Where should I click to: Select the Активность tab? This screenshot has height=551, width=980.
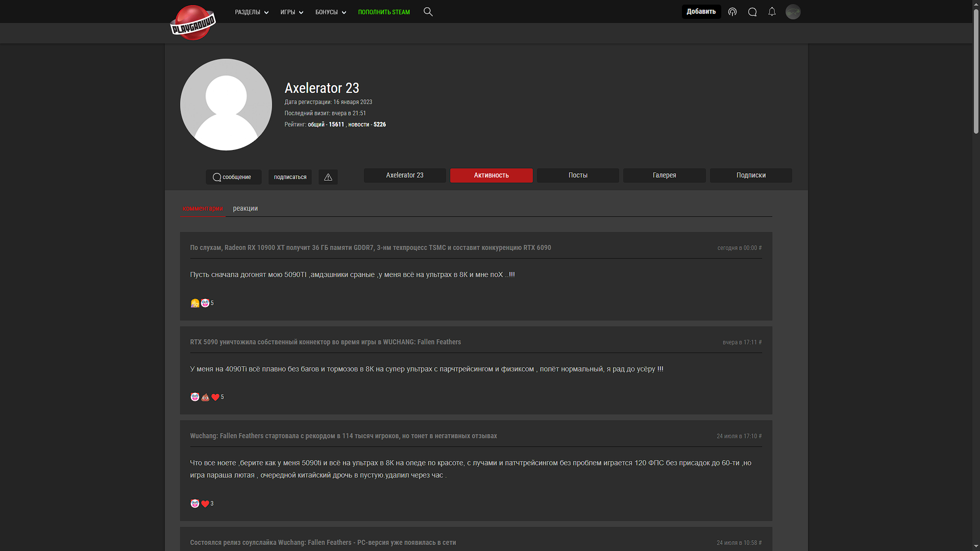pyautogui.click(x=492, y=175)
